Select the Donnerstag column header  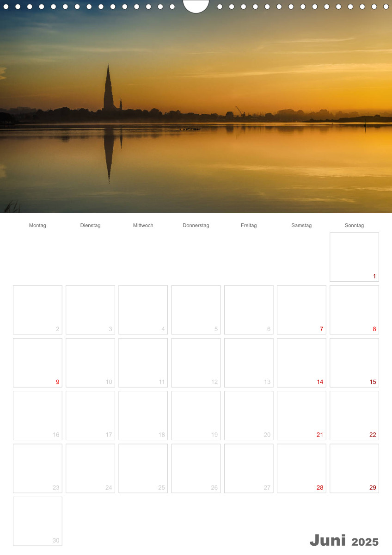tap(196, 225)
